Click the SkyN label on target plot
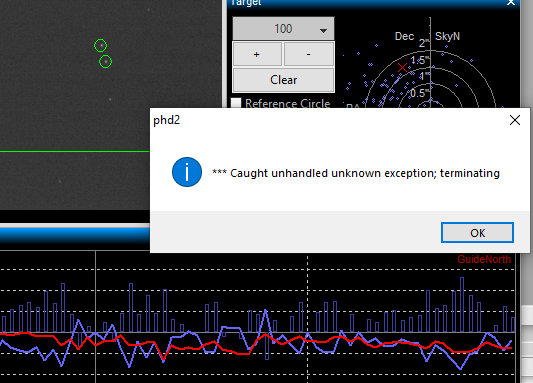The width and height of the screenshot is (533, 383). (x=447, y=36)
